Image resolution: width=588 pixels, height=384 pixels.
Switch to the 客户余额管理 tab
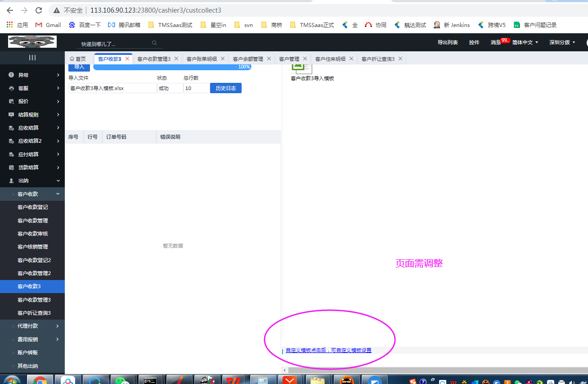click(248, 59)
